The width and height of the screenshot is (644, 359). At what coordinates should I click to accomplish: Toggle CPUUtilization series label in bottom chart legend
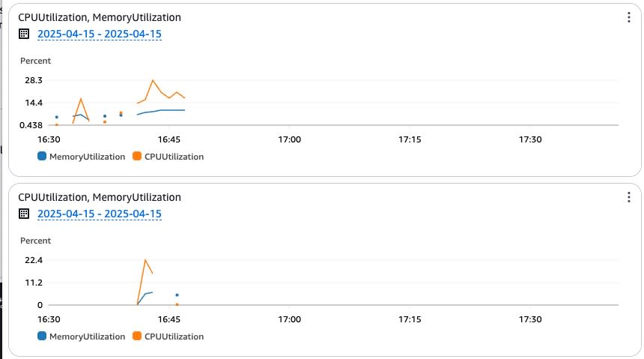pyautogui.click(x=174, y=337)
